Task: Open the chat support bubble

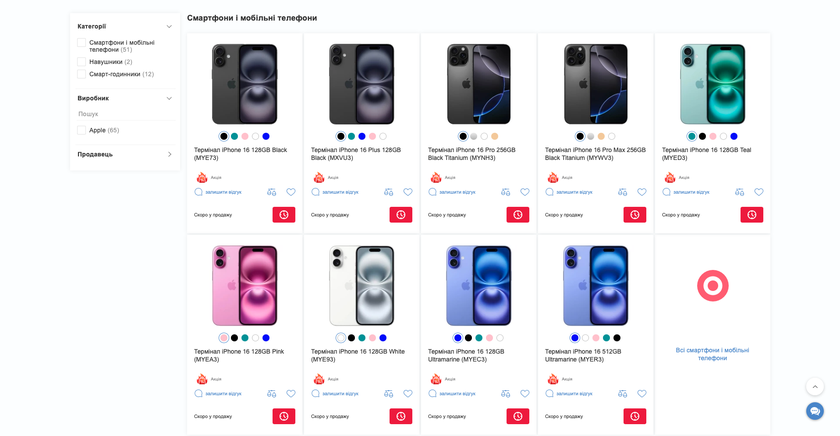Action: 815,411
